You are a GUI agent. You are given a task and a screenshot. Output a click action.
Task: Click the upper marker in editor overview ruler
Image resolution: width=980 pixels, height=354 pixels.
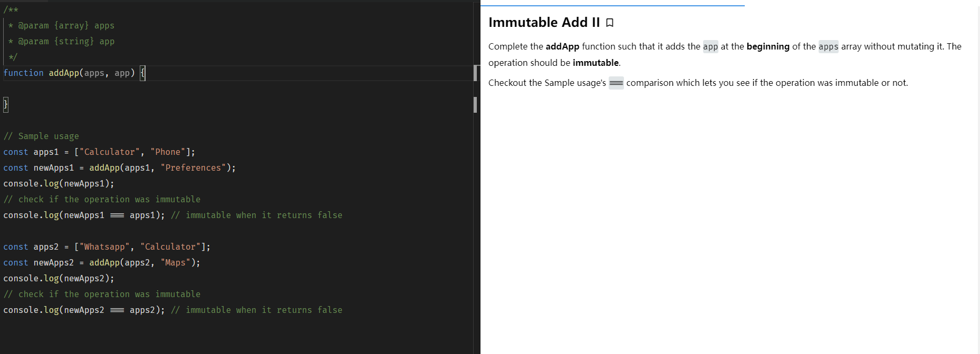coord(475,73)
